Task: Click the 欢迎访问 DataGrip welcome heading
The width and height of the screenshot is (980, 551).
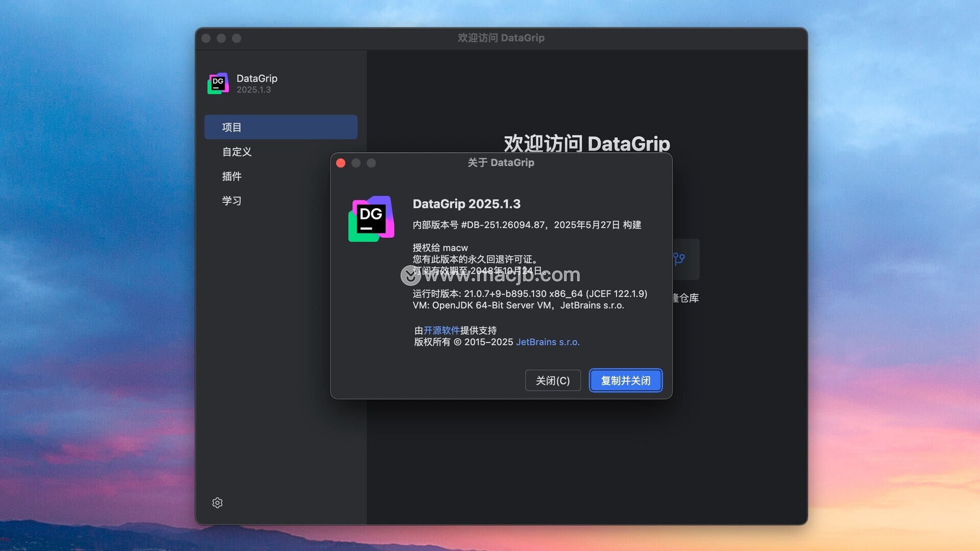Action: click(x=587, y=144)
